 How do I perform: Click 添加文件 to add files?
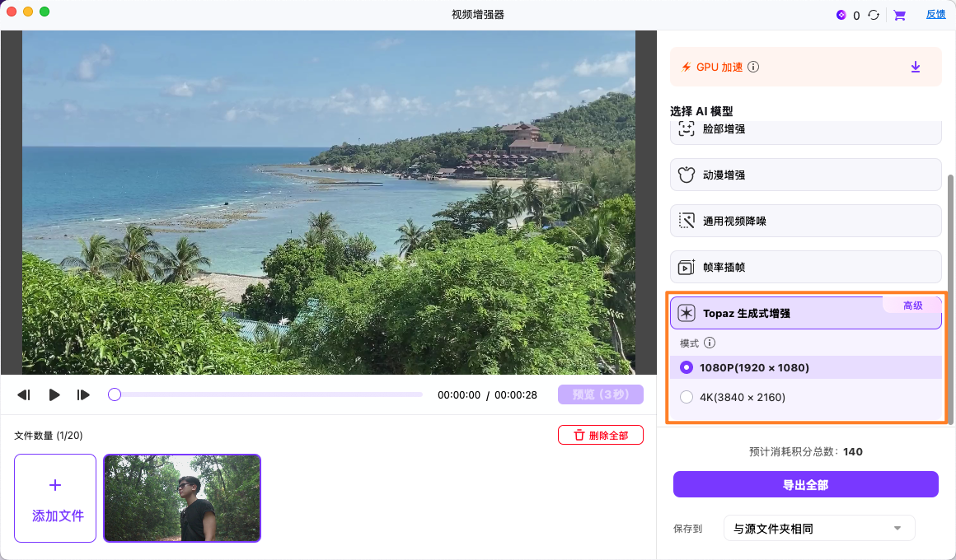[x=54, y=498]
